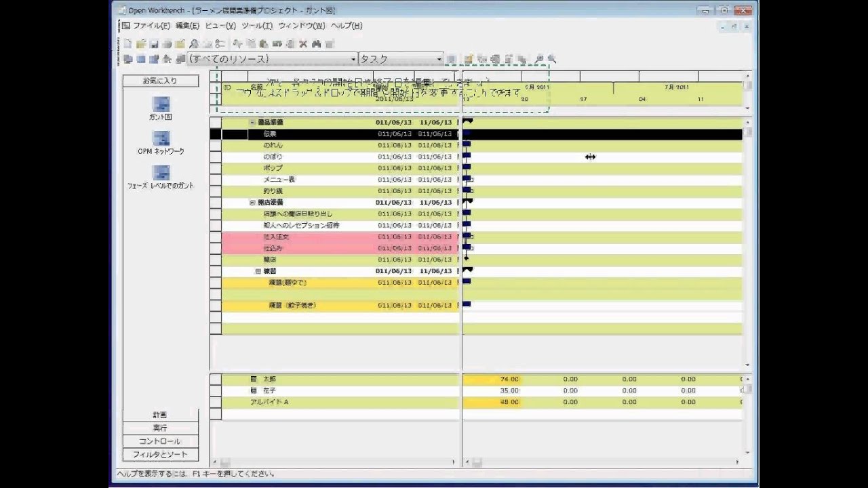Image resolution: width=868 pixels, height=488 pixels.
Task: Open the ファイル(F) menu
Action: pyautogui.click(x=151, y=26)
